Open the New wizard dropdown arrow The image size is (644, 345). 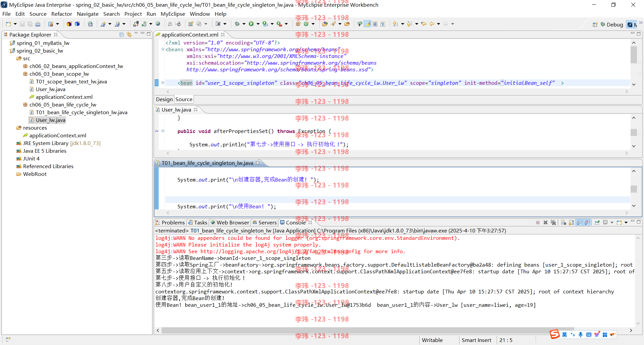15,24
